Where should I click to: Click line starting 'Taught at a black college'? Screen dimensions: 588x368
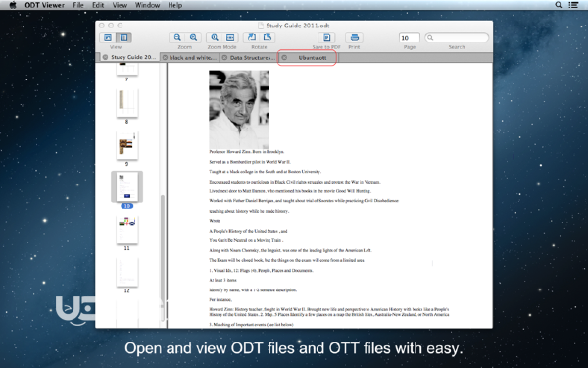(x=266, y=171)
